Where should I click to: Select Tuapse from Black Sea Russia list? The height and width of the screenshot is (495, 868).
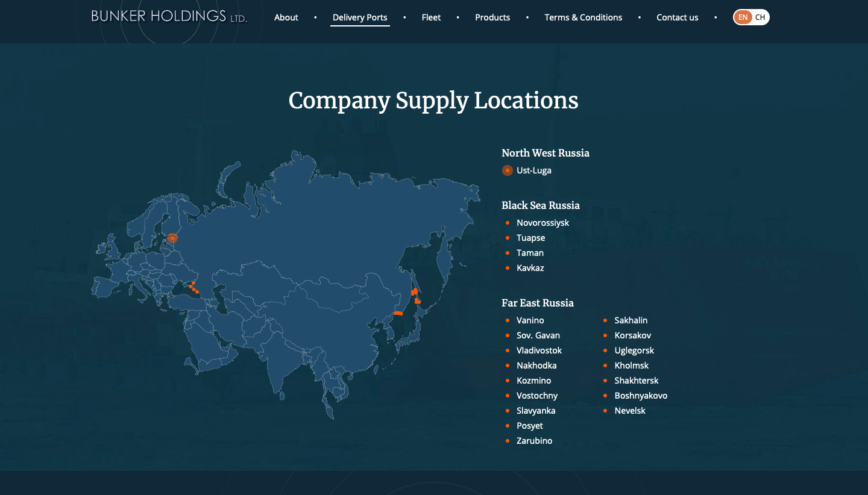click(530, 238)
